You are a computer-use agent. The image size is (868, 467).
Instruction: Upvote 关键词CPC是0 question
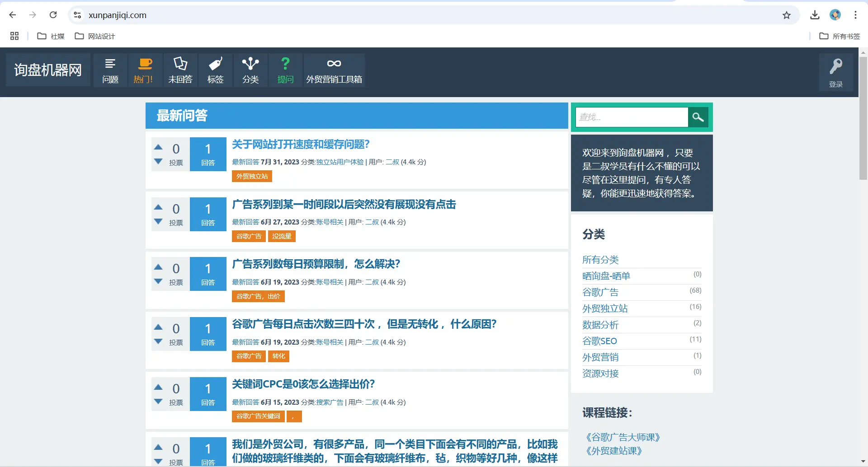click(x=158, y=387)
